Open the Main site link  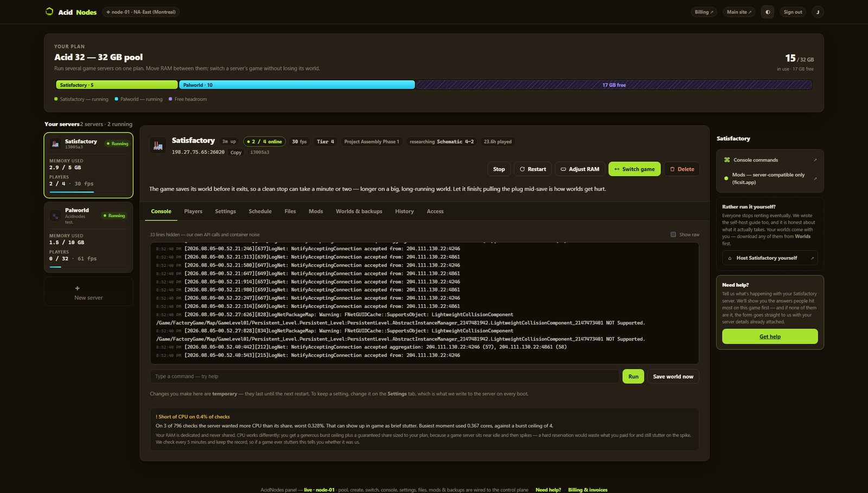(x=739, y=12)
